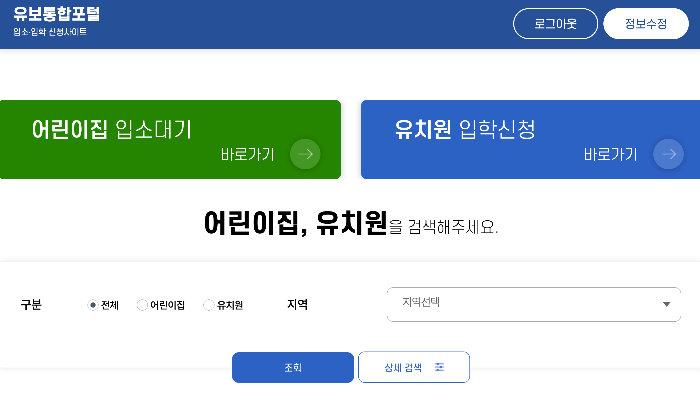Click arrow icon in 어린이집 입소대기 banner
Viewport: 700px width, 410px height.
click(305, 154)
